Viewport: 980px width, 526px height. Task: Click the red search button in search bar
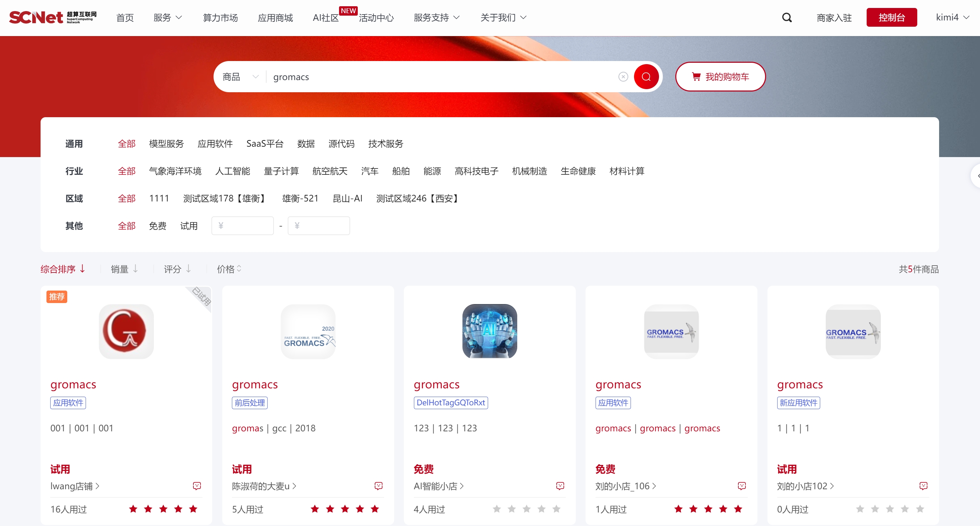coord(646,77)
